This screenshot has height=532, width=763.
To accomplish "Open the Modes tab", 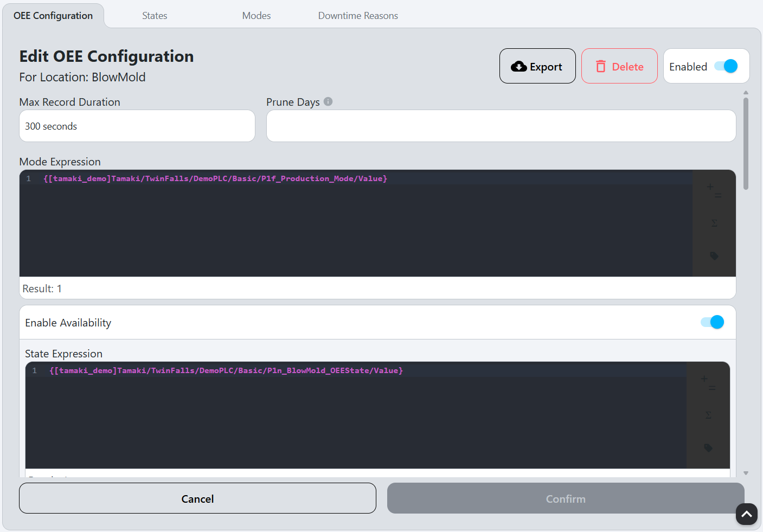I will 257,16.
